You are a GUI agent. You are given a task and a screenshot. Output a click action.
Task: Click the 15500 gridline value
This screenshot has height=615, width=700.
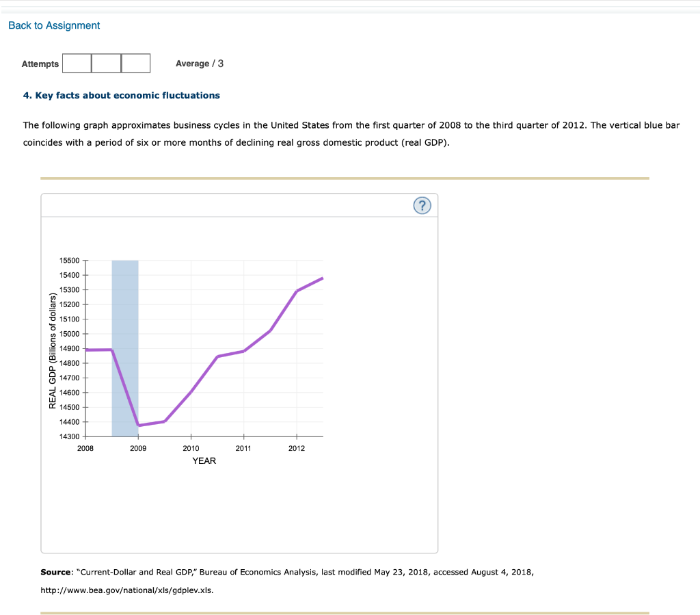pos(70,260)
